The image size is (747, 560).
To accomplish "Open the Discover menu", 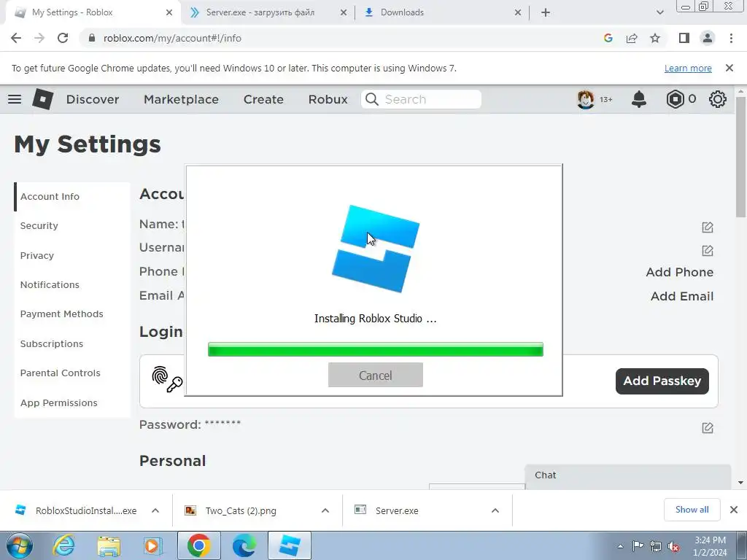I will pos(93,99).
